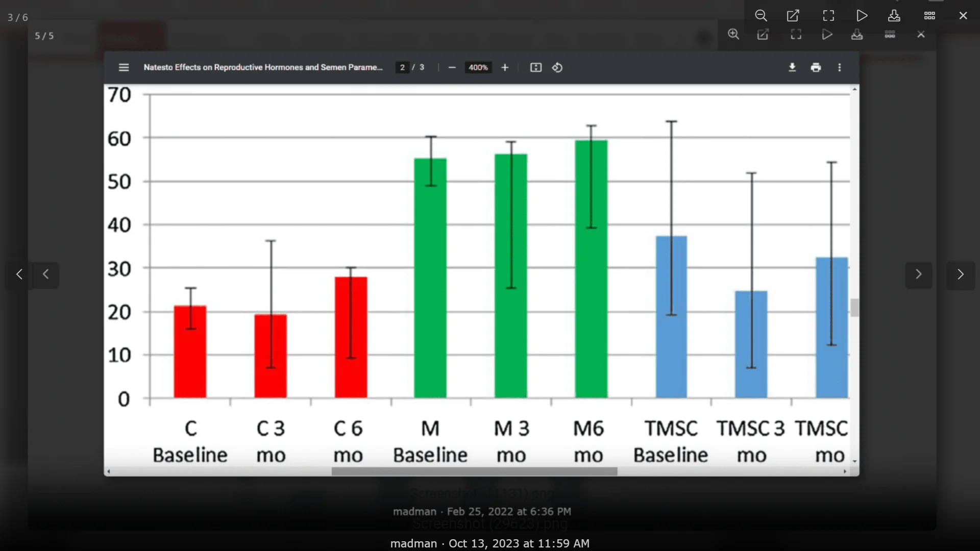Screen dimensions: 980x551
Task: Click the C Baseline axis label
Action: [190, 442]
